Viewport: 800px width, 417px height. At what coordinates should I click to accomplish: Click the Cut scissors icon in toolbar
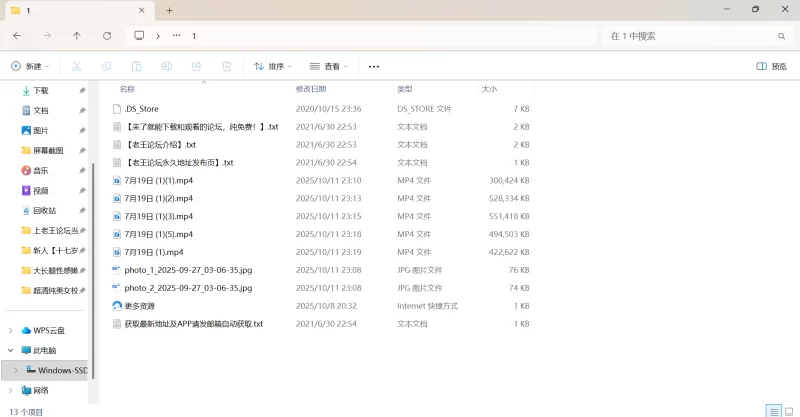click(76, 66)
